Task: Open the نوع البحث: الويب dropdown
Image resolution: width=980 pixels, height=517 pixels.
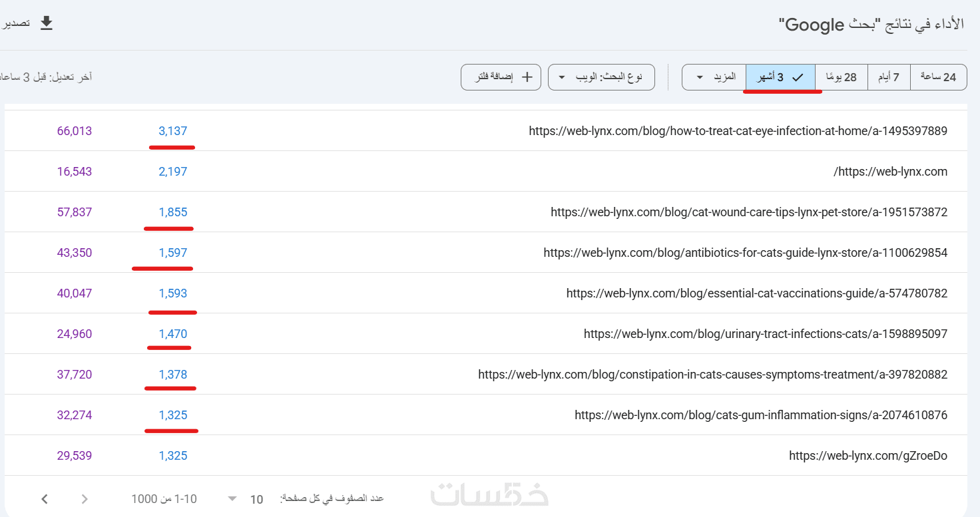Action: tap(601, 77)
